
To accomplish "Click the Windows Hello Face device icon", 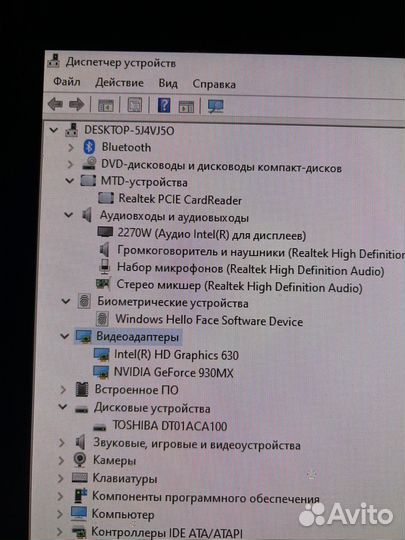I will pyautogui.click(x=102, y=319).
